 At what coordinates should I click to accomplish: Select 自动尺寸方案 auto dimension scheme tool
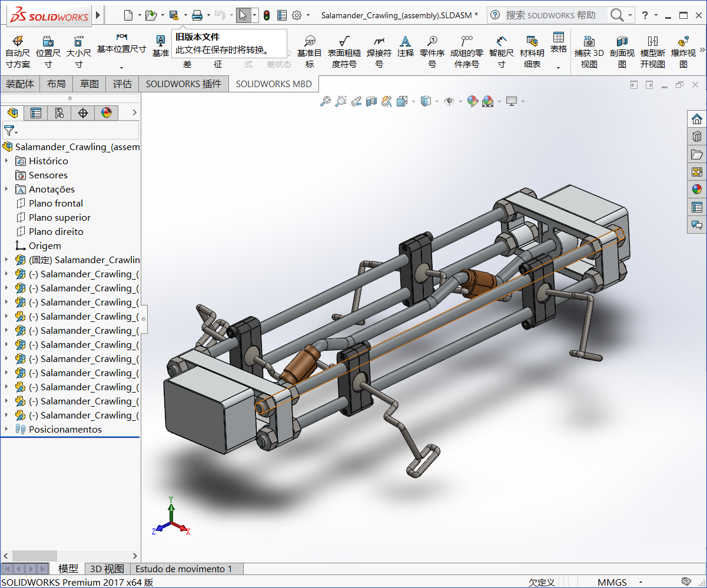(x=18, y=51)
